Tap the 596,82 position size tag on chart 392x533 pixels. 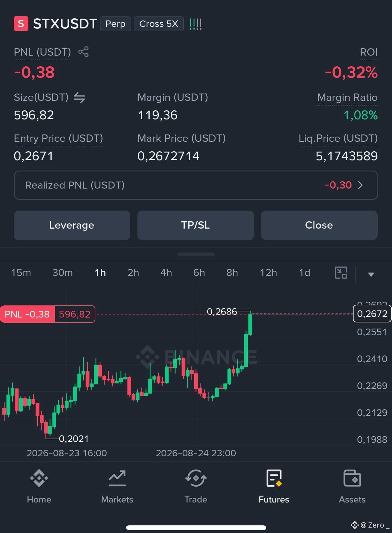click(75, 314)
